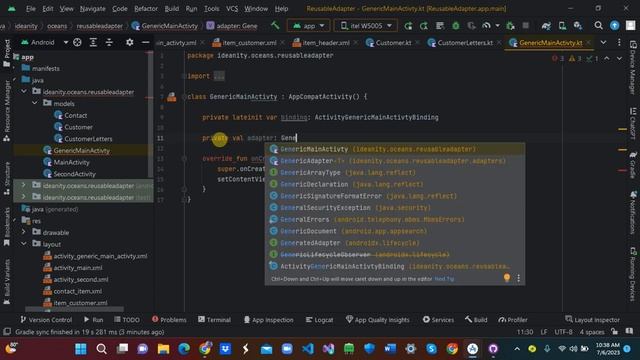Image resolution: width=640 pixels, height=360 pixels.
Task: Click the Debug app bug icon
Action: pos(456,26)
